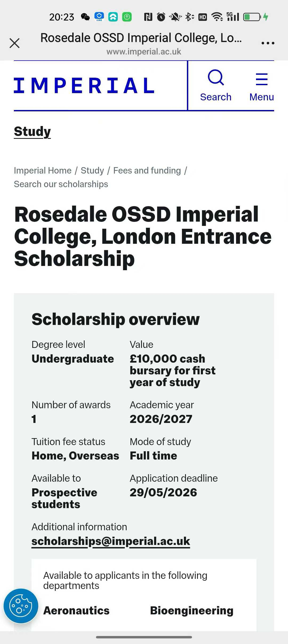Image resolution: width=288 pixels, height=644 pixels.
Task: Open cookie settings button
Action: coord(21,606)
